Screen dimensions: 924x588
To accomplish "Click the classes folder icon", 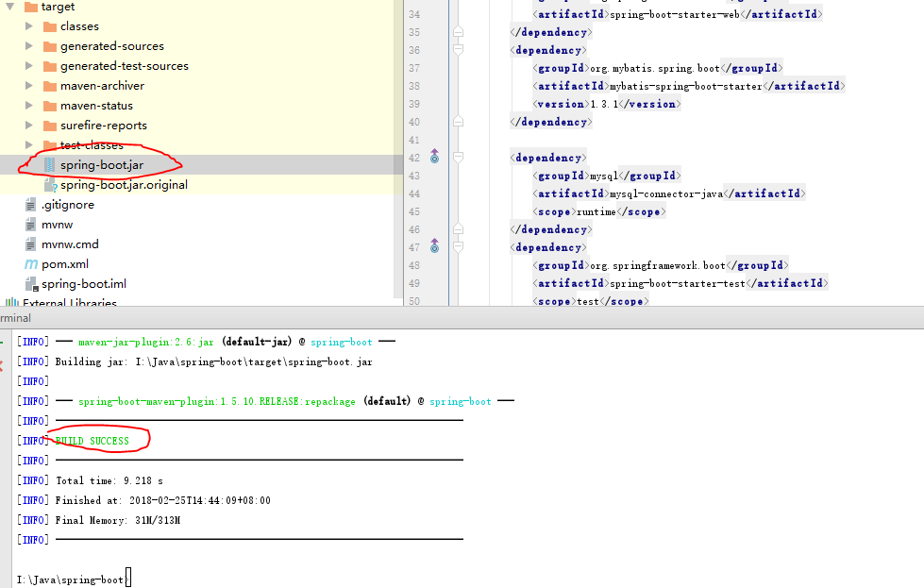I will (50, 26).
